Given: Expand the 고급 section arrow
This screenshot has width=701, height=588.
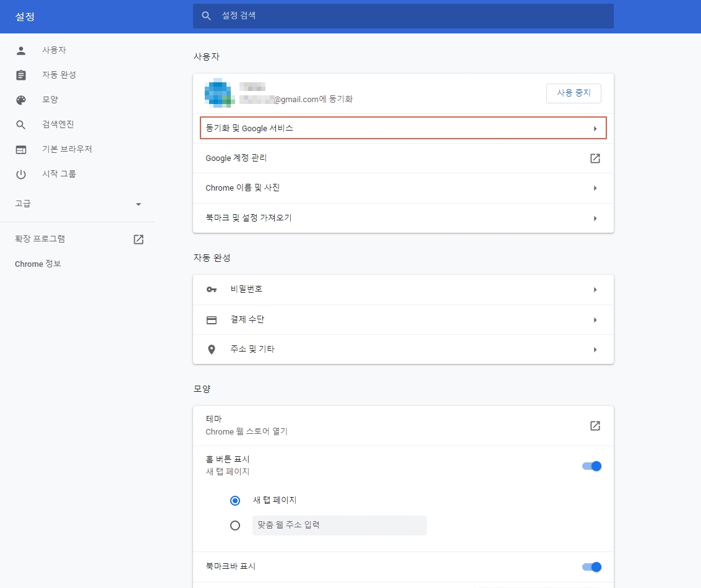Looking at the screenshot, I should tap(139, 204).
